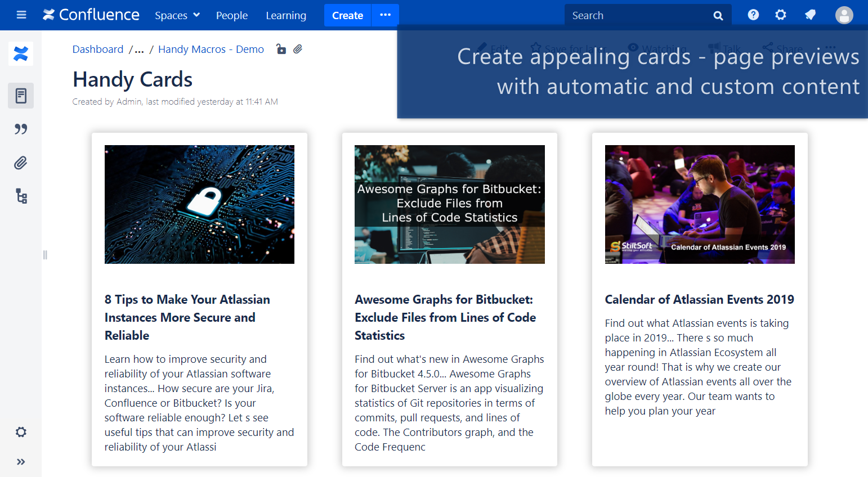868x477 pixels.
Task: Click the Handy Cards page title
Action: [x=133, y=79]
